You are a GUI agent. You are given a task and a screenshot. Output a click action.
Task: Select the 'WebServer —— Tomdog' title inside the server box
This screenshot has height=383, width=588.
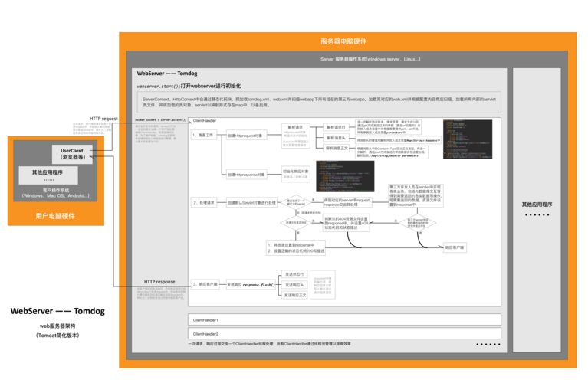click(x=167, y=74)
